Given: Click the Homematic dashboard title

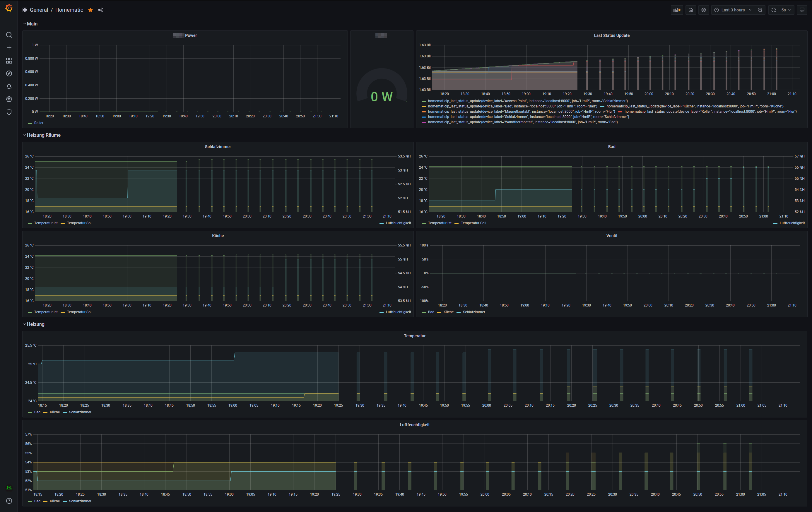Looking at the screenshot, I should tap(69, 10).
